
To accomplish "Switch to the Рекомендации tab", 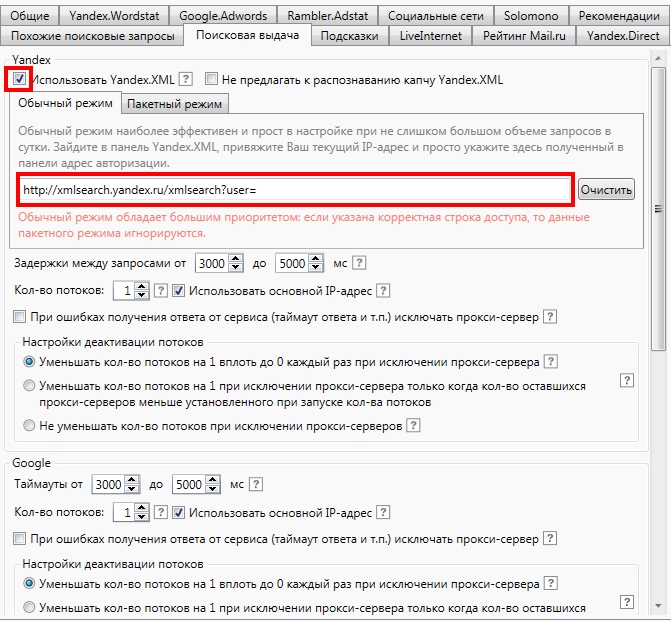I will click(x=619, y=16).
